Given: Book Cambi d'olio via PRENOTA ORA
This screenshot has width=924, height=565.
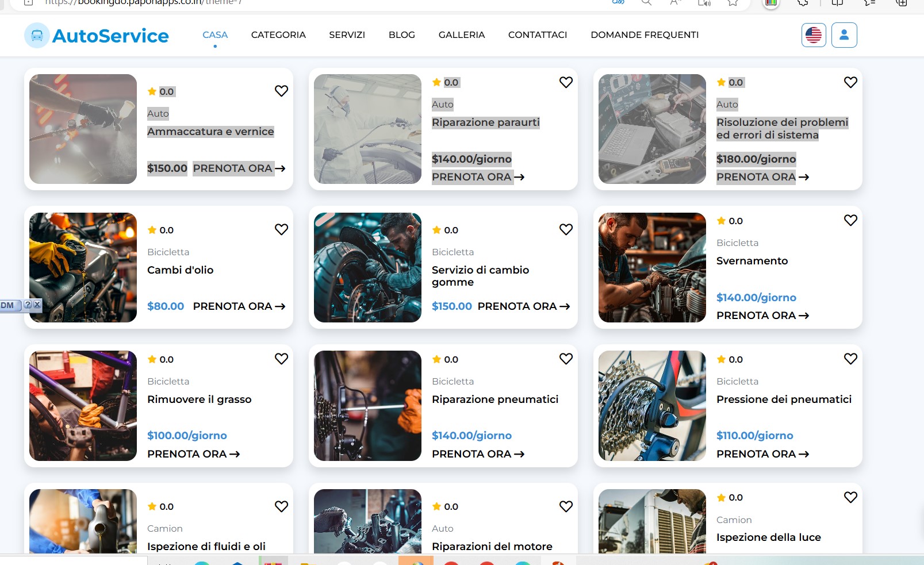Looking at the screenshot, I should pos(239,306).
